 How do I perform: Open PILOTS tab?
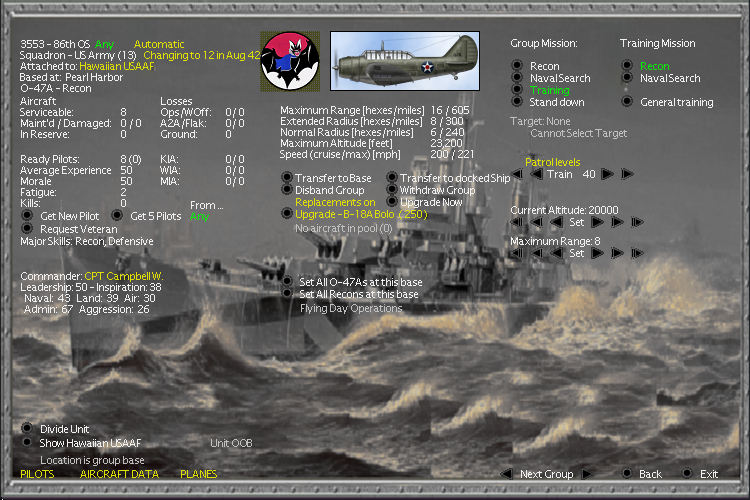[x=37, y=474]
